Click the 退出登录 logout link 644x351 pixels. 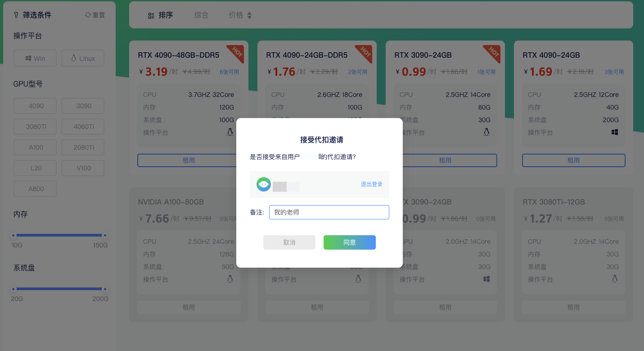371,184
